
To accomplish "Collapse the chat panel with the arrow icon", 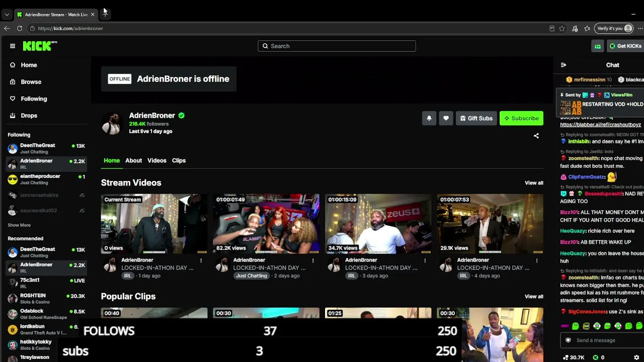I will 563,65.
